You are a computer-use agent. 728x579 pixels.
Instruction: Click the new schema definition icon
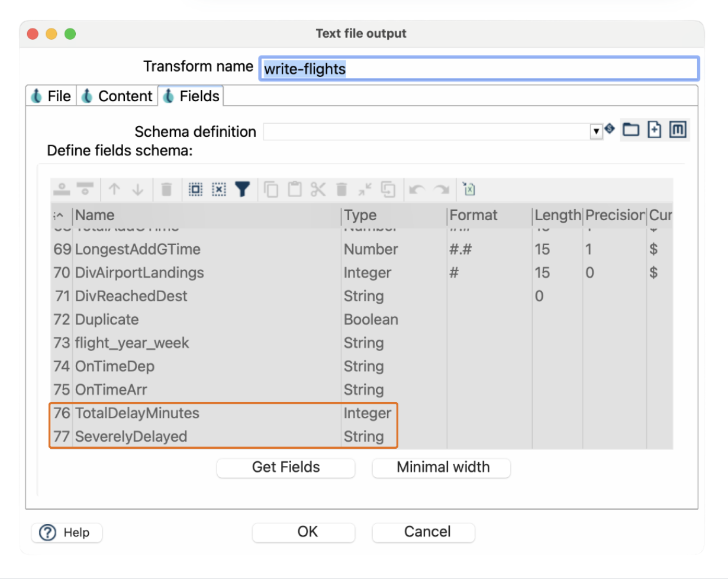(x=654, y=130)
